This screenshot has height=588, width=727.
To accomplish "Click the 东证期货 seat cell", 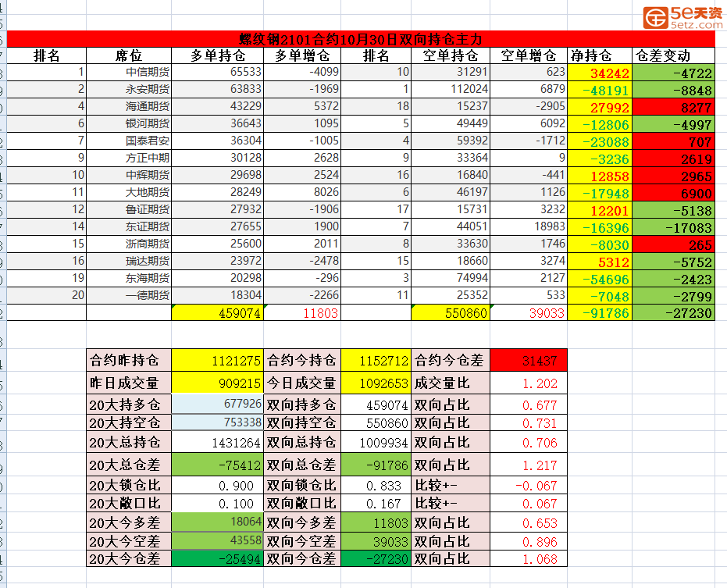I will (129, 226).
